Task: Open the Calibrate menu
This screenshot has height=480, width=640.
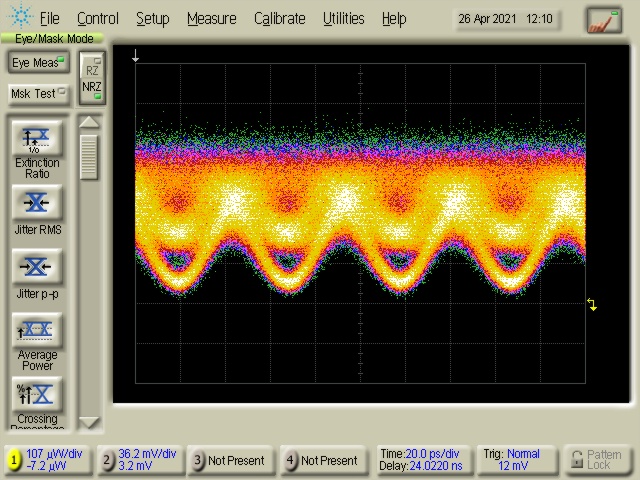Action: (x=279, y=18)
